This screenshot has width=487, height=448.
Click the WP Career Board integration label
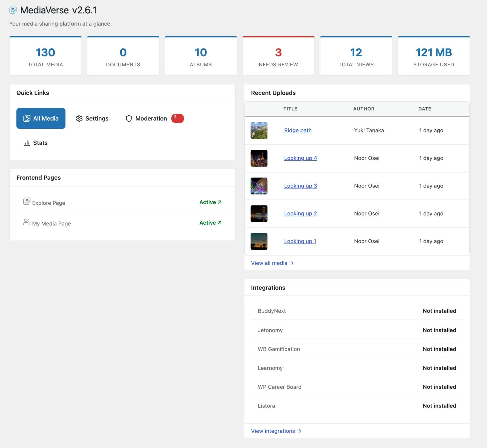click(x=280, y=387)
